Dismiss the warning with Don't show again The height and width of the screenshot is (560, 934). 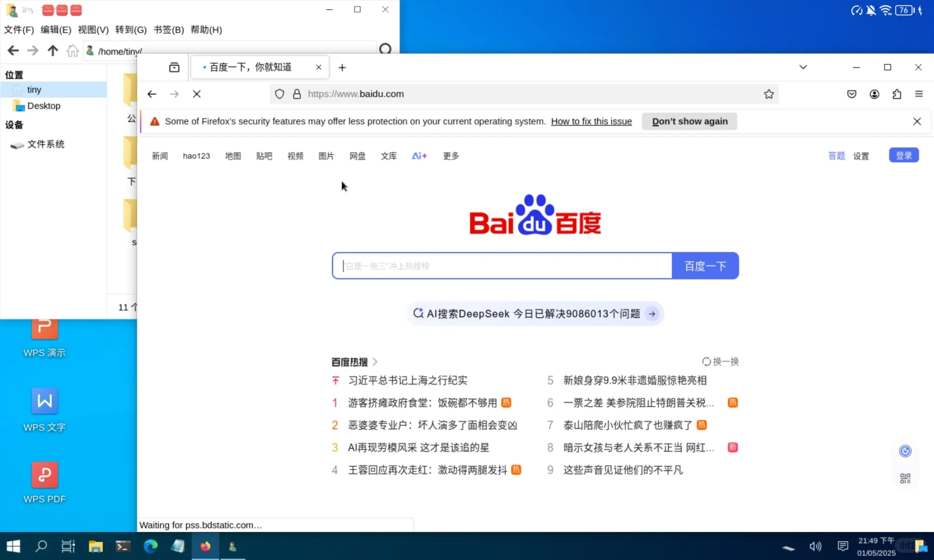(689, 121)
